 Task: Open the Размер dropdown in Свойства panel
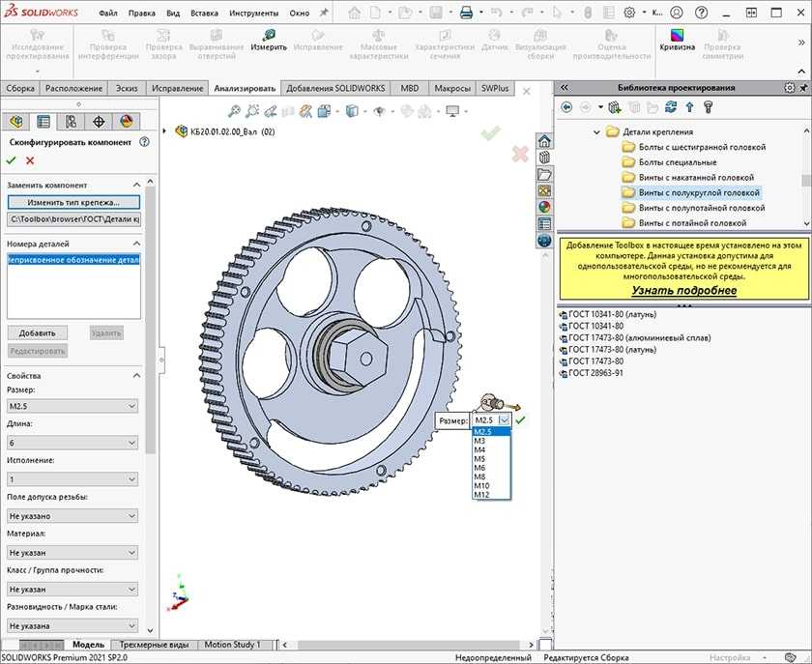72,406
